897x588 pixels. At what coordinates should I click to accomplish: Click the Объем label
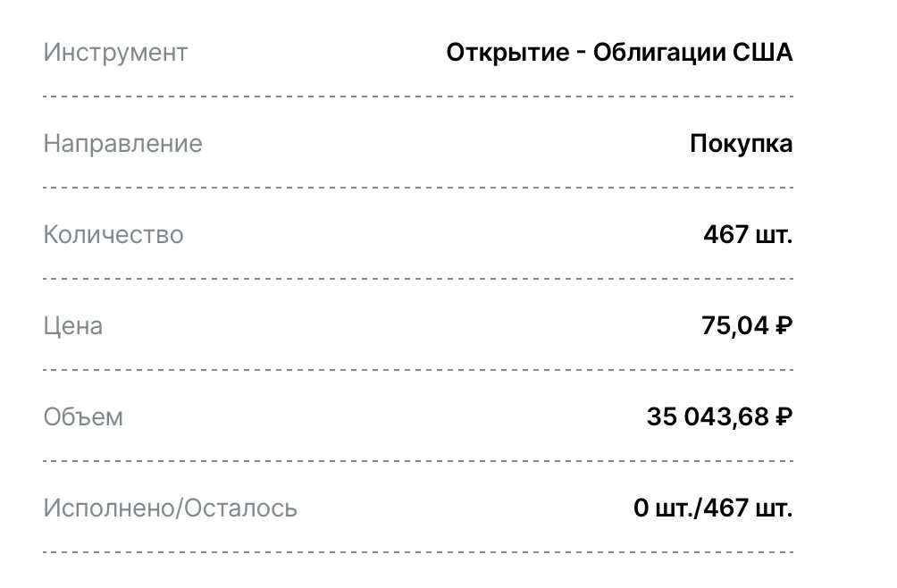pos(83,417)
